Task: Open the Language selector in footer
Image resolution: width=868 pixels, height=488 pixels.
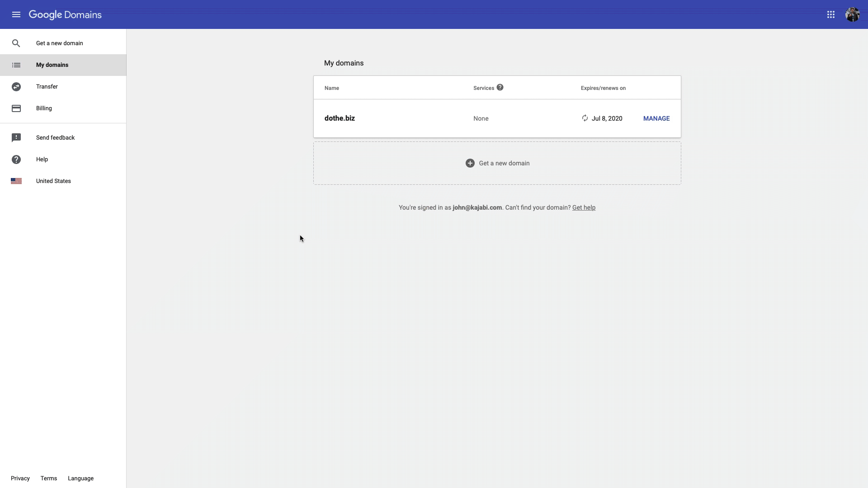Action: (80, 478)
